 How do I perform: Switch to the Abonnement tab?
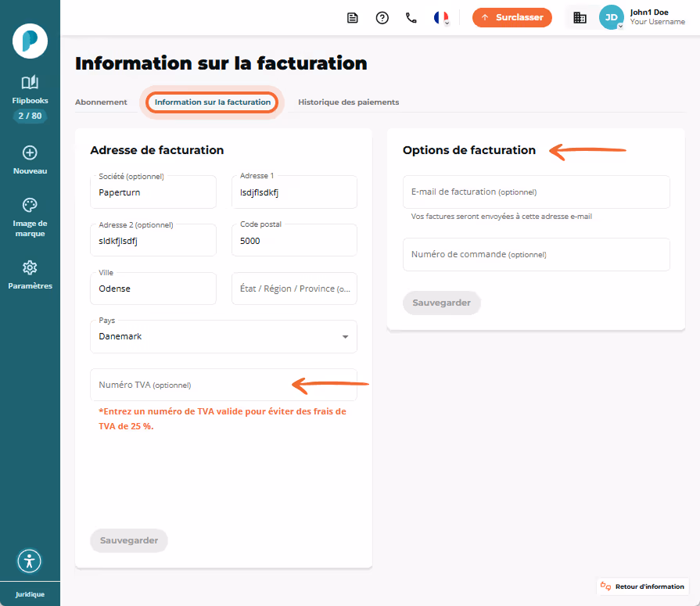tap(101, 102)
